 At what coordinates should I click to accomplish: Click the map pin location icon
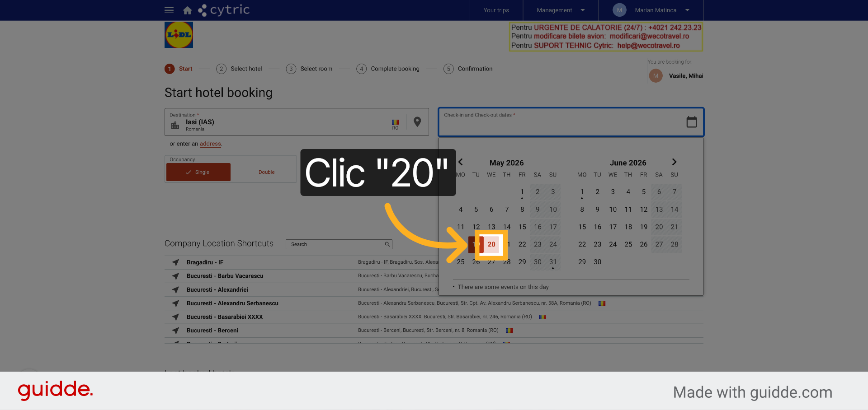pos(417,122)
